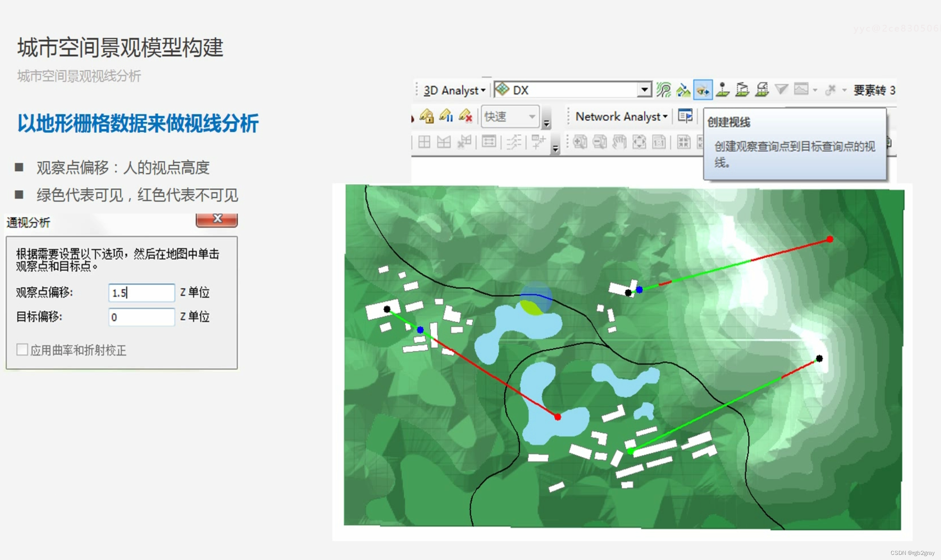This screenshot has width=941, height=560.
Task: Select the Create Line of Sight tool
Action: 702,90
